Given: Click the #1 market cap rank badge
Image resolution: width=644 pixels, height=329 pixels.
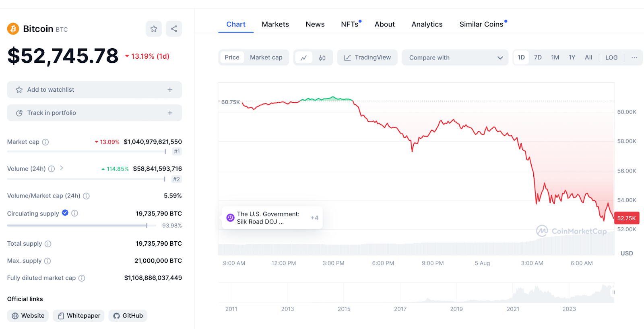Looking at the screenshot, I should [x=177, y=152].
